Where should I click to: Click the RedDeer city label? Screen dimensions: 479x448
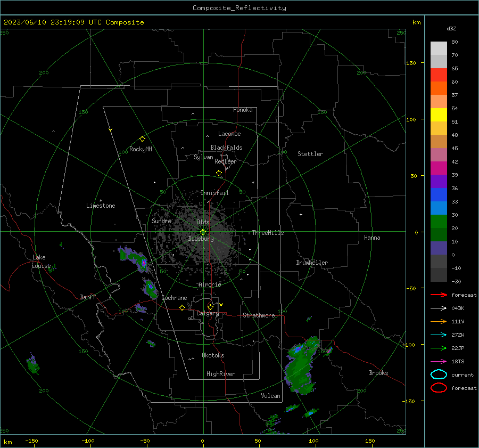pyautogui.click(x=226, y=161)
